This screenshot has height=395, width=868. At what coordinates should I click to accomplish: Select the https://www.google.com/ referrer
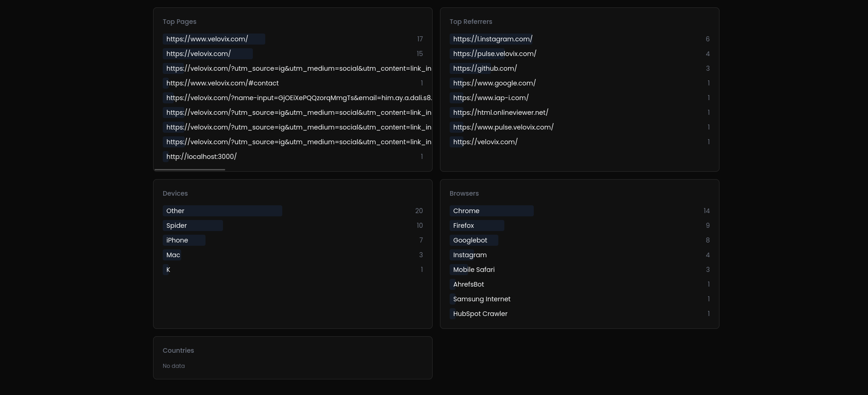[x=579, y=83]
